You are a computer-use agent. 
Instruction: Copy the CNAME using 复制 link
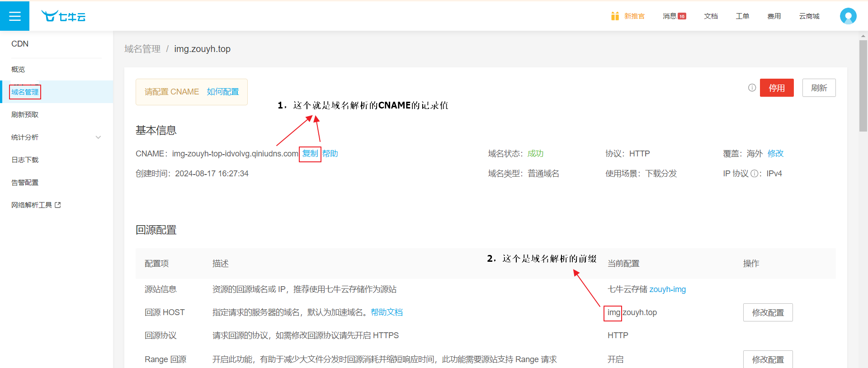point(310,154)
